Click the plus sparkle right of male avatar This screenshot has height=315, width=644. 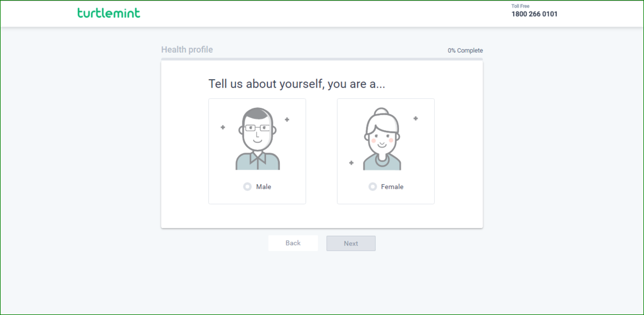point(287,120)
